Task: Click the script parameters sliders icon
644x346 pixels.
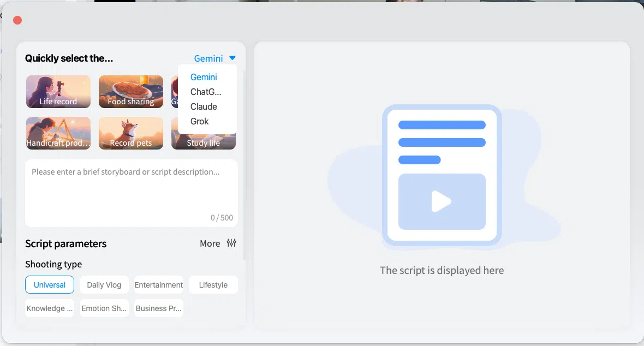Action: click(231, 243)
